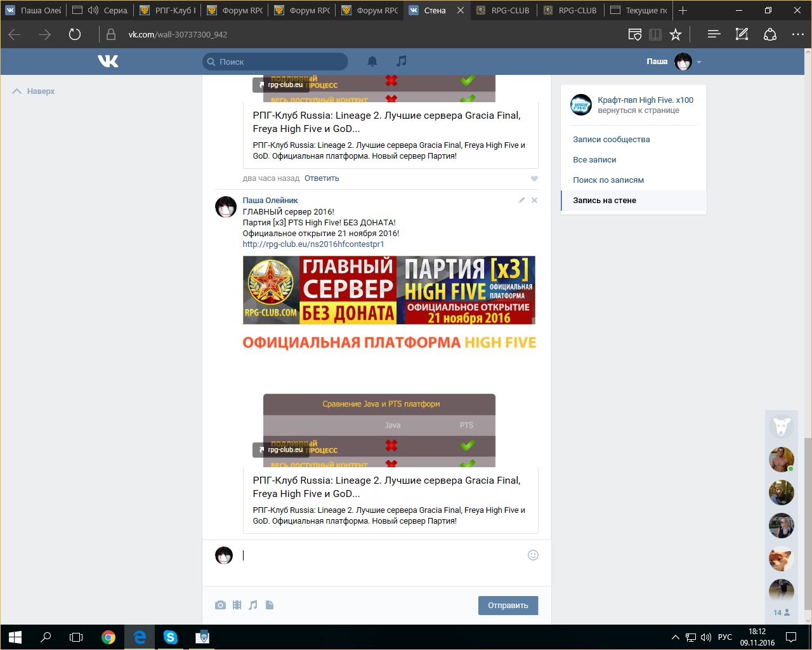812x650 pixels.
Task: Launch Google Chrome from the taskbar
Action: click(x=108, y=637)
